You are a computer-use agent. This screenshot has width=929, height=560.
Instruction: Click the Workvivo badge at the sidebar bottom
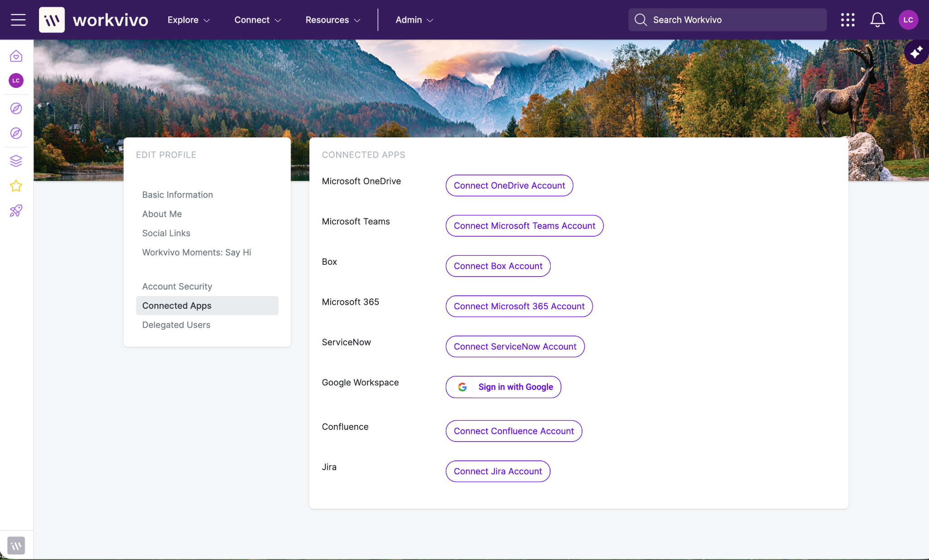[x=16, y=545]
